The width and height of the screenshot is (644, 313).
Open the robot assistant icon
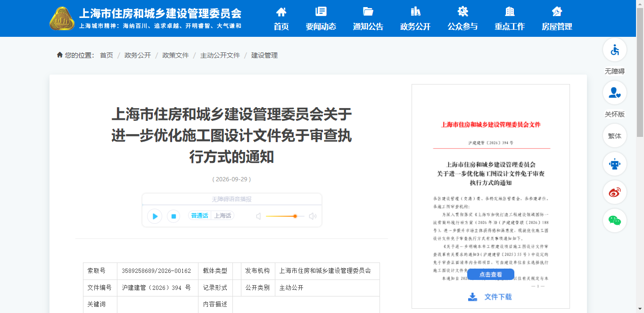(x=615, y=164)
